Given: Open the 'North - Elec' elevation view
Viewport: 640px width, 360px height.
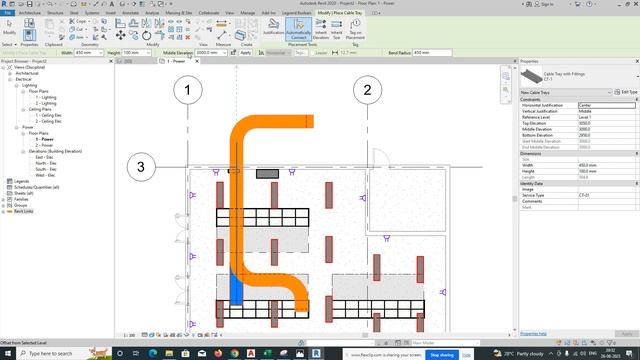Looking at the screenshot, I should (46, 163).
